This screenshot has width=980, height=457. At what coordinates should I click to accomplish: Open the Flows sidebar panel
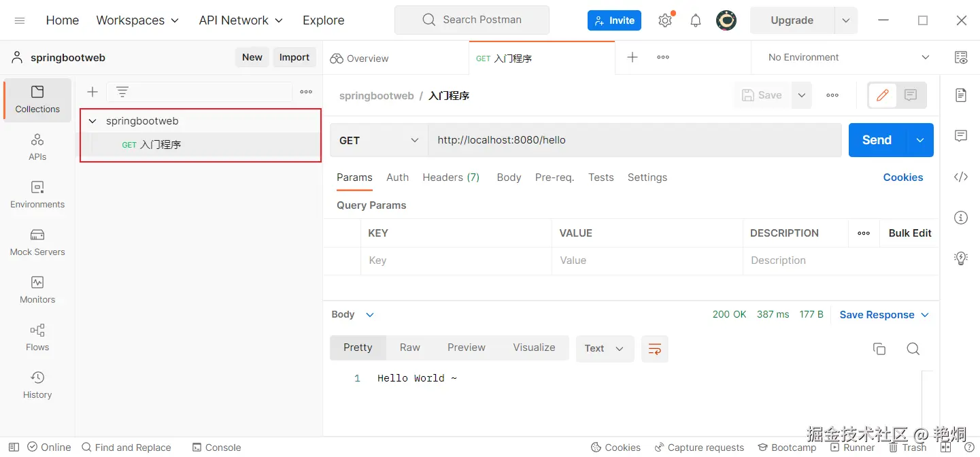37,337
